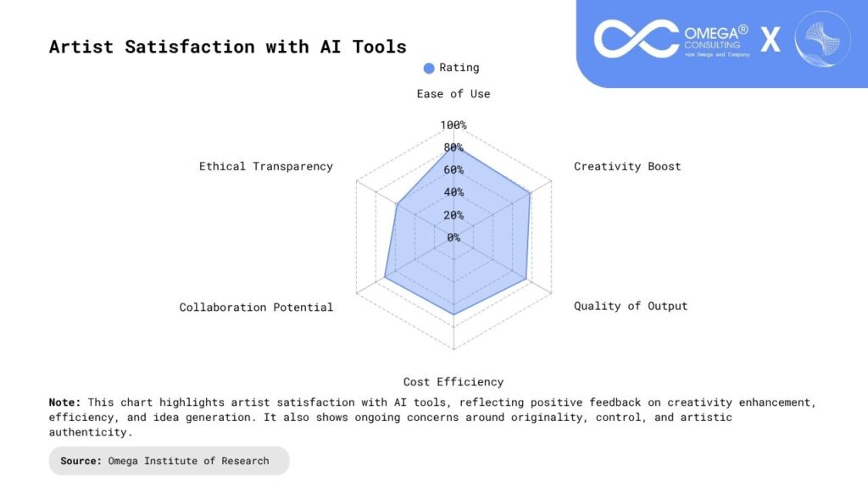The width and height of the screenshot is (868, 488).
Task: Select the Ease of Use axis label
Action: 453,94
